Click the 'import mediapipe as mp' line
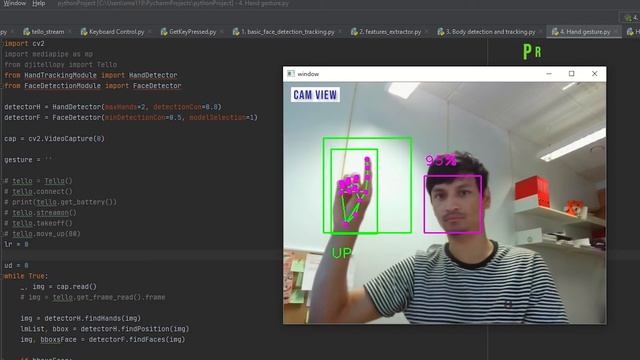The width and height of the screenshot is (640, 360). pos(48,54)
